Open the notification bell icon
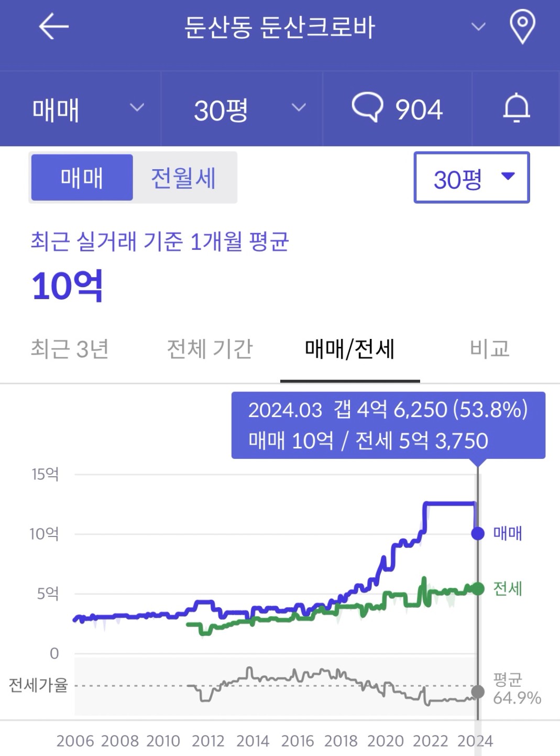 [517, 108]
